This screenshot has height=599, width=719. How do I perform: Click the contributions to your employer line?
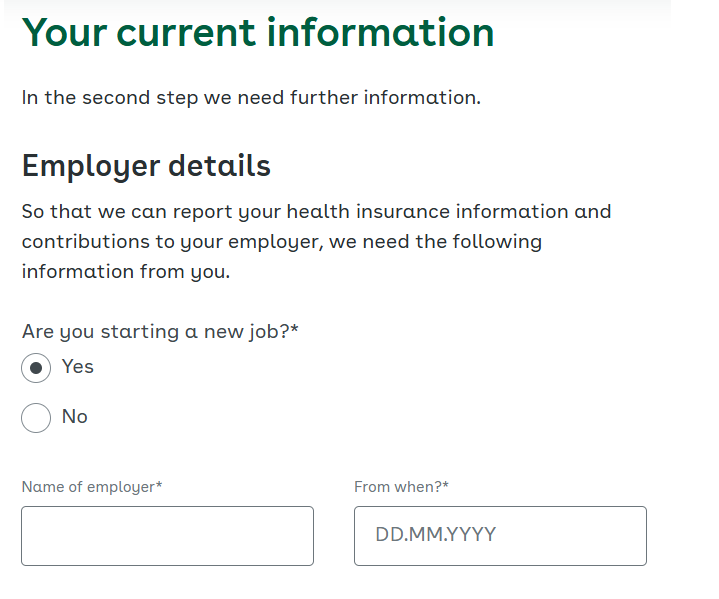tap(282, 242)
